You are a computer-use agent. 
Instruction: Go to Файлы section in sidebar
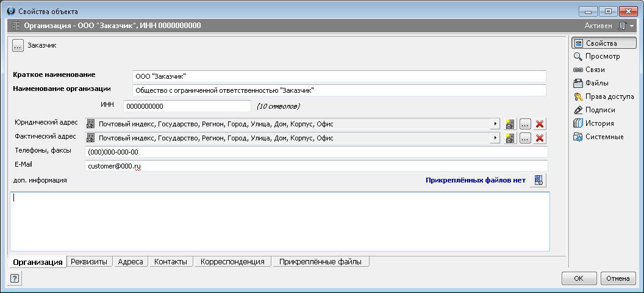coord(596,84)
